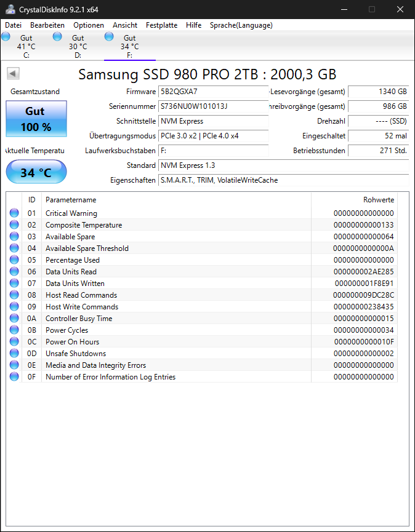Image resolution: width=415 pixels, height=532 pixels.
Task: Click the Eigenschaften field with TRIM
Action: (x=284, y=180)
